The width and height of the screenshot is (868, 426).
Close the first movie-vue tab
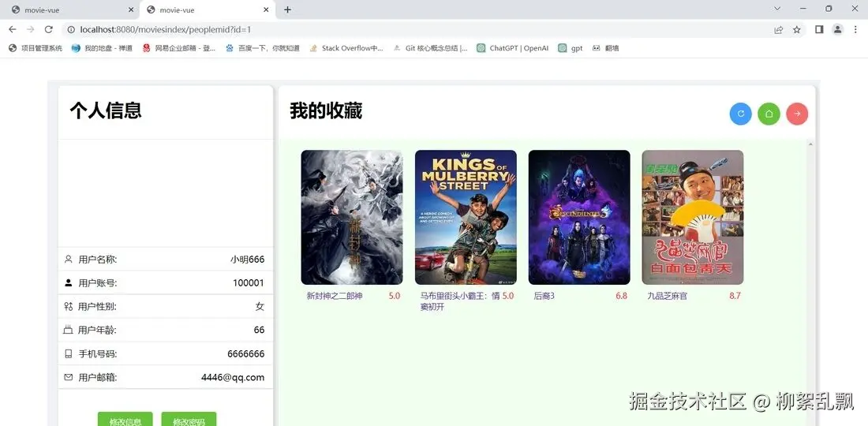[131, 10]
